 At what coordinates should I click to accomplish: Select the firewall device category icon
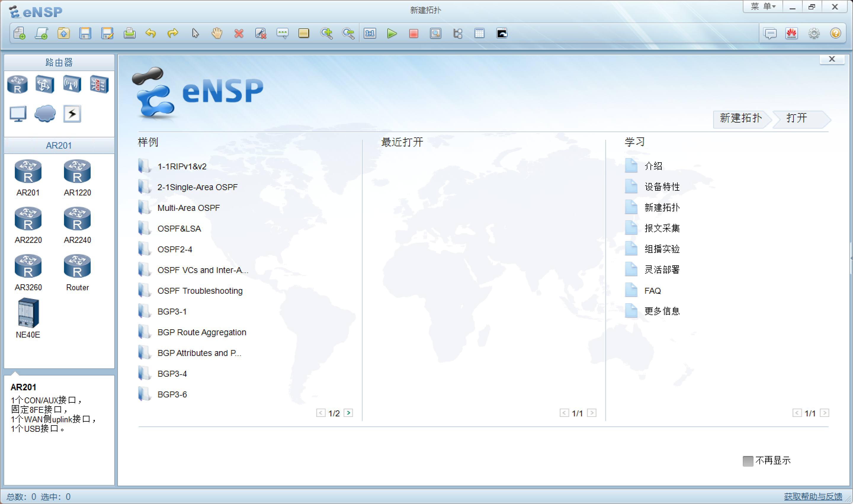click(99, 85)
